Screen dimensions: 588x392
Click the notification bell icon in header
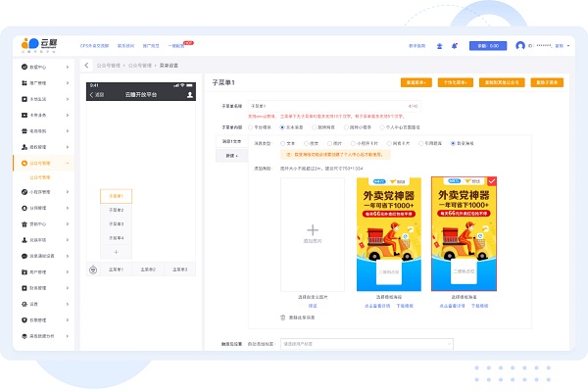452,45
